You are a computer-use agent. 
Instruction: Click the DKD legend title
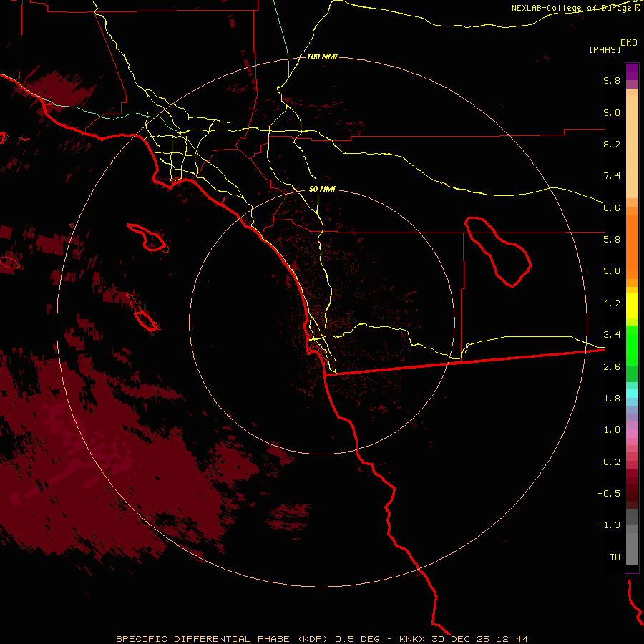(628, 42)
